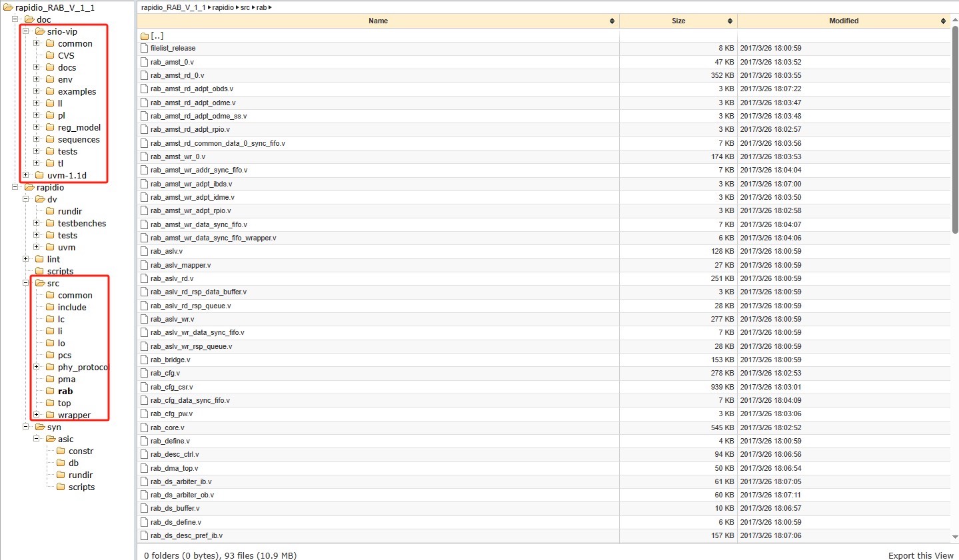
Task: Select the examples folder icon
Action: tap(50, 91)
